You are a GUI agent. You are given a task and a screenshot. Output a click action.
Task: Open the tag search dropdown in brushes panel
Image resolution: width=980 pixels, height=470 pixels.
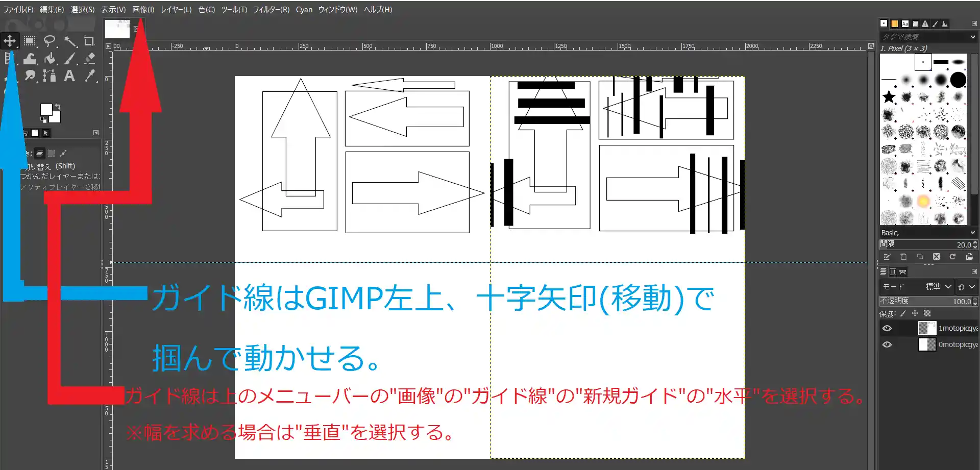click(x=972, y=36)
